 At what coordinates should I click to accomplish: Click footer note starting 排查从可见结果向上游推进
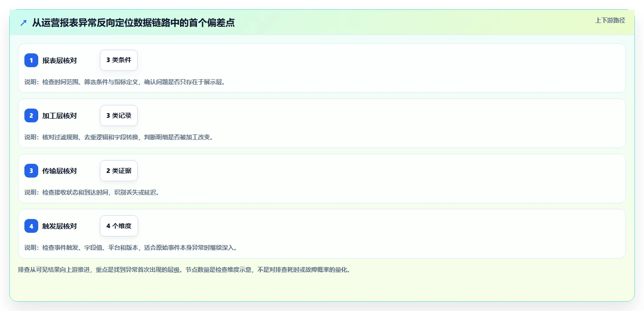point(184,270)
